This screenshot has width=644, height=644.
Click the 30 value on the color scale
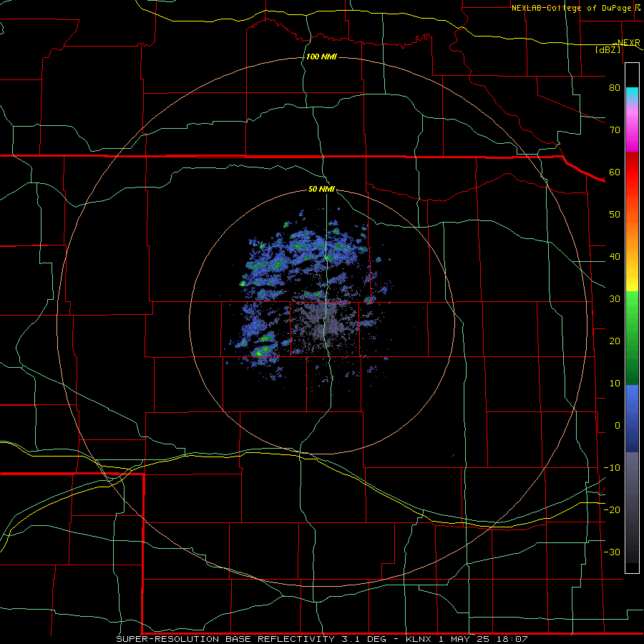coord(615,298)
